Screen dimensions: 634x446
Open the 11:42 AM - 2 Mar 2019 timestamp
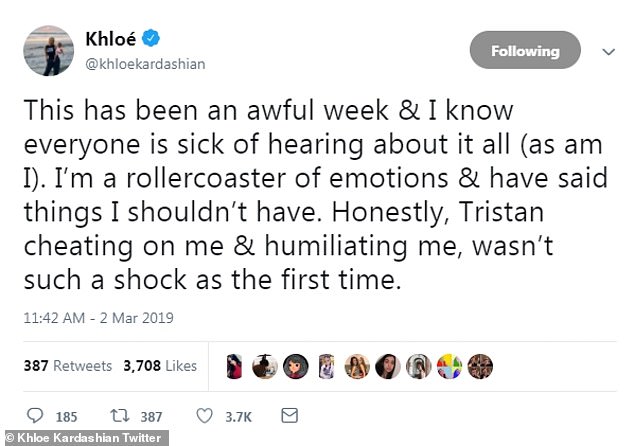98,318
